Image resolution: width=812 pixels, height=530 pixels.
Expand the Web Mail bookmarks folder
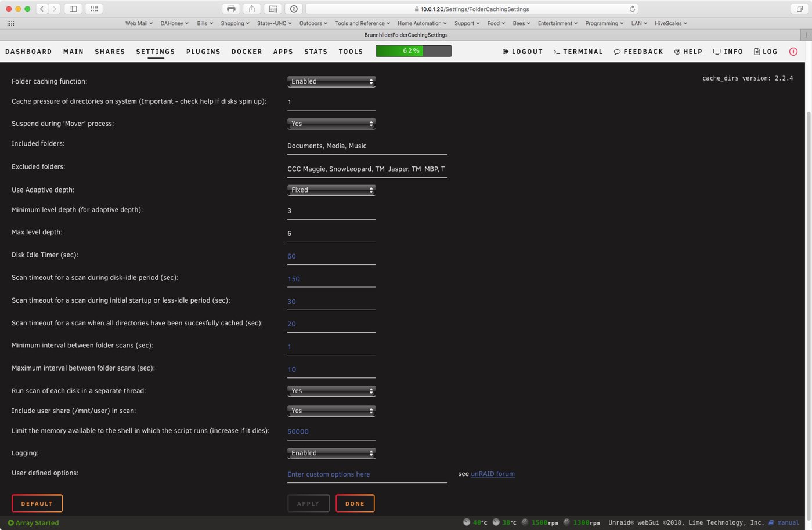(x=139, y=23)
